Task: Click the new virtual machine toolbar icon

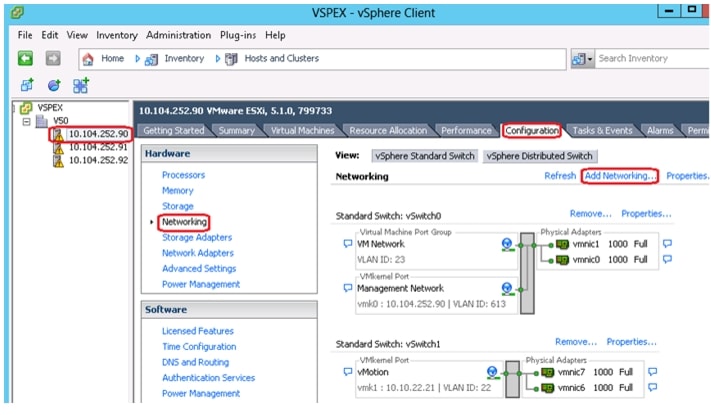Action: 27,85
